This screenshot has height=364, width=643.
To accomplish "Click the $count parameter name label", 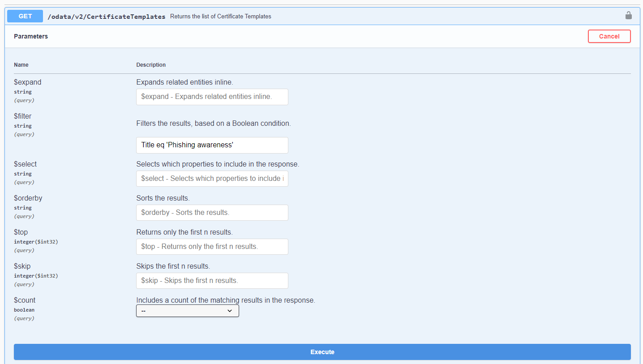I will click(x=25, y=300).
